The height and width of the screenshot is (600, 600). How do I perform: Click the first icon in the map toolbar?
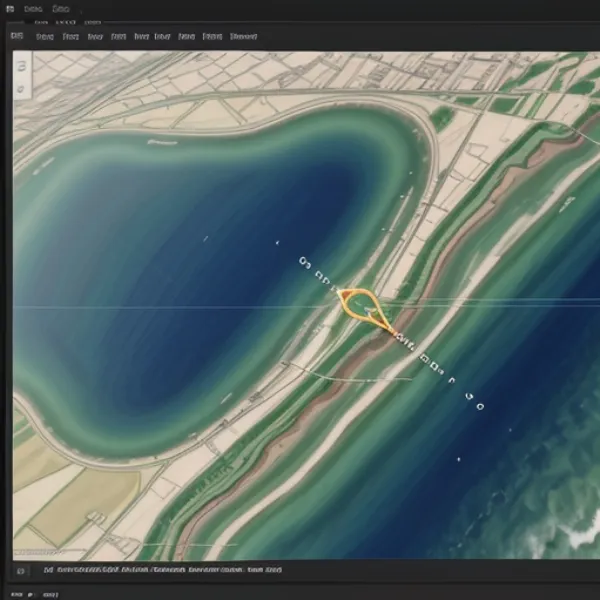click(x=17, y=36)
